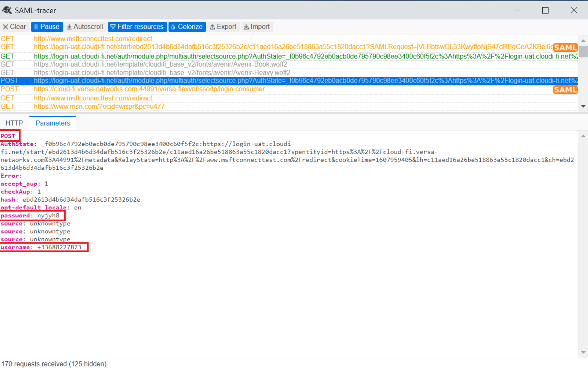588x371 pixels.
Task: Click the checkAup parameter line
Action: tap(21, 191)
